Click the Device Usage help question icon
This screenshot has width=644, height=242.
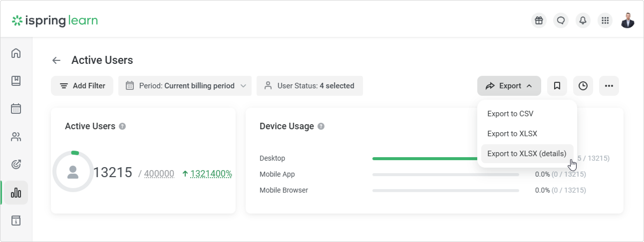(x=321, y=126)
